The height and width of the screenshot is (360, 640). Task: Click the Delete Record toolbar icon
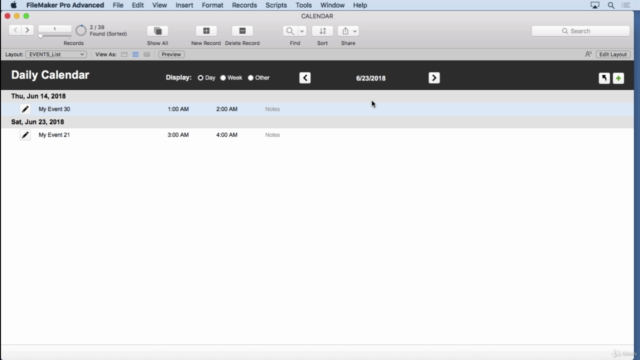tap(242, 31)
